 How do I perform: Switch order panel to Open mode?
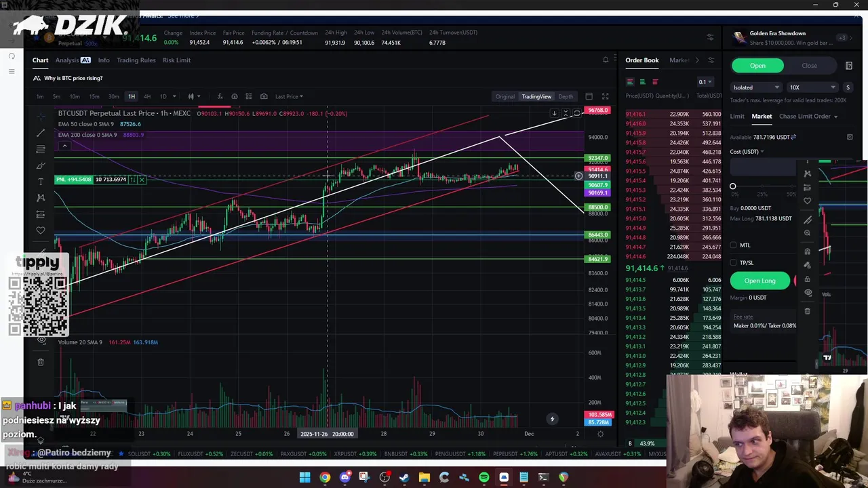click(x=757, y=66)
